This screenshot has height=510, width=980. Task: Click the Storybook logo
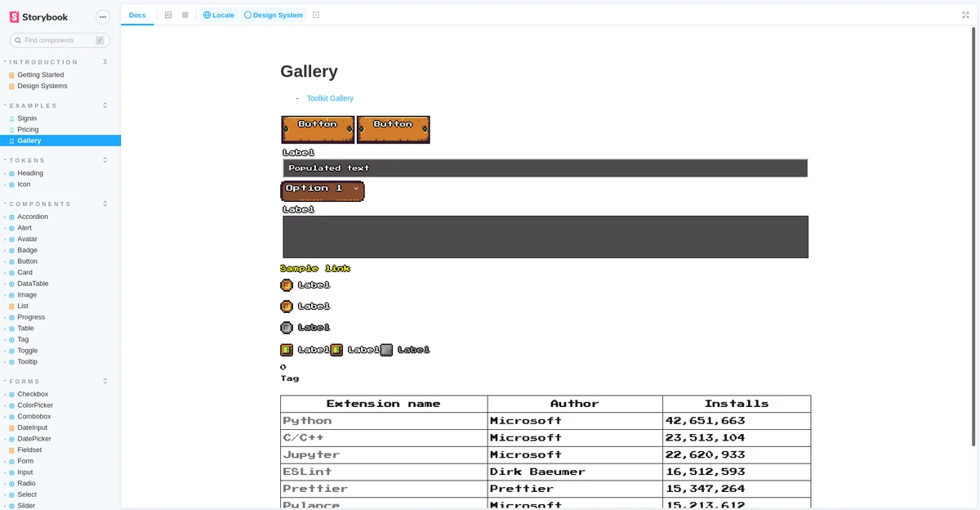38,17
